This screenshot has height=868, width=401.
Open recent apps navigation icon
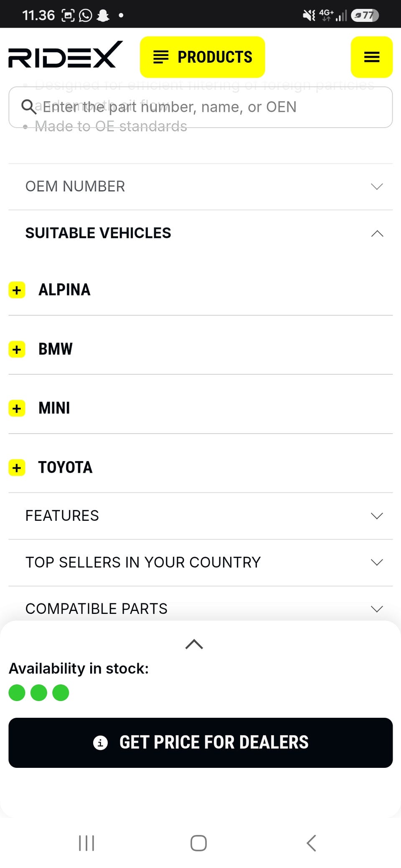point(86,843)
